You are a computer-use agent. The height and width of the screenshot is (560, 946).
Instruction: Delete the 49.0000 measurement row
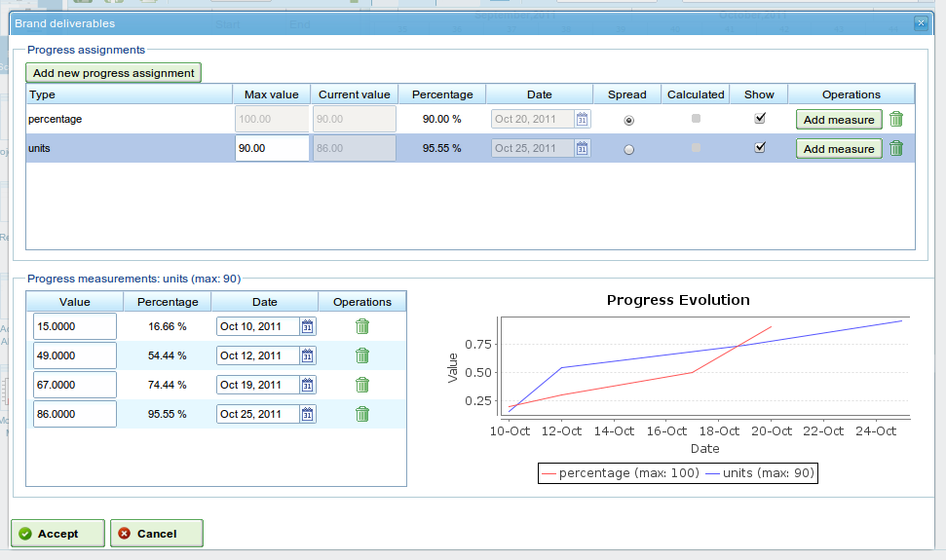tap(362, 355)
